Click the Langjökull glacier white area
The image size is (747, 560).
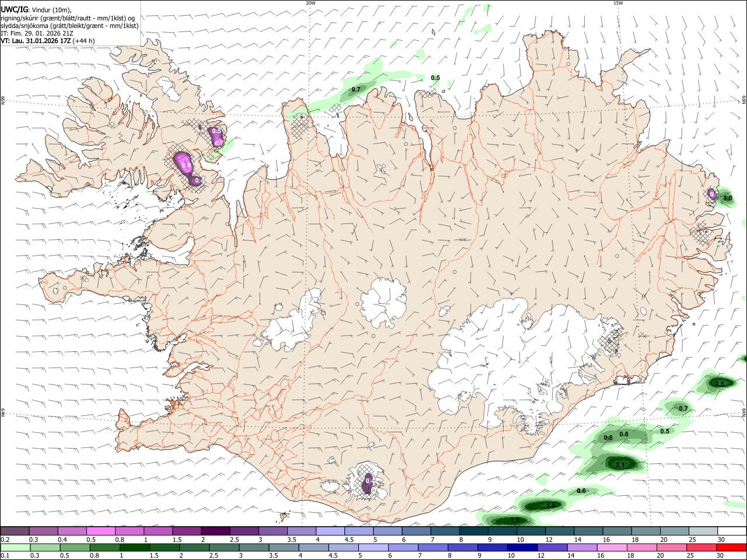292,321
